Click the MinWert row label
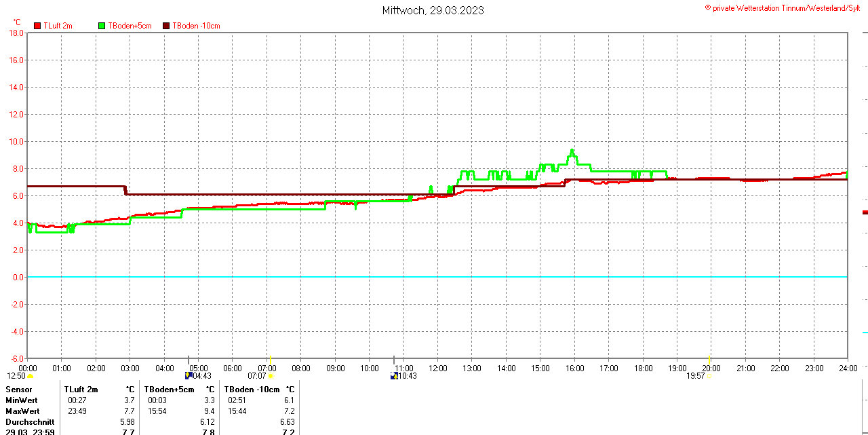The image size is (868, 435). pyautogui.click(x=22, y=400)
